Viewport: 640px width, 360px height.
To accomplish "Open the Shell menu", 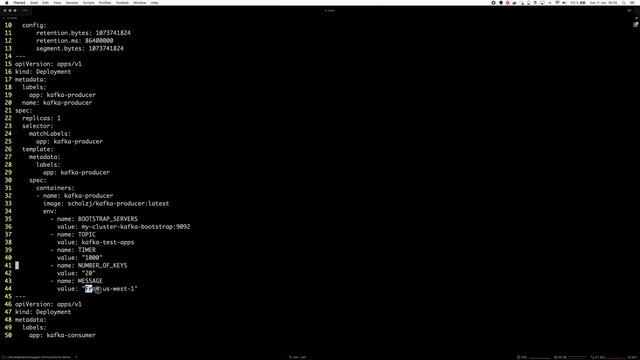I will click(34, 2).
